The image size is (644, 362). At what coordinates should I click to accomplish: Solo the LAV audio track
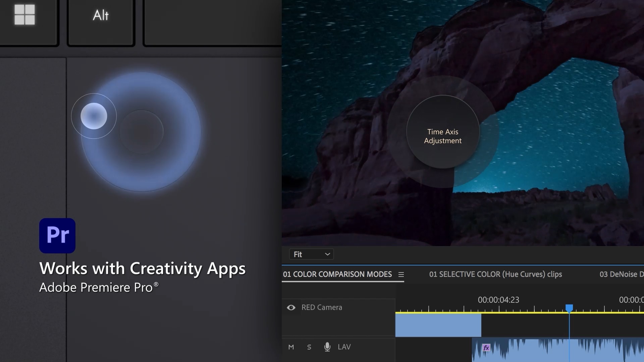(309, 347)
